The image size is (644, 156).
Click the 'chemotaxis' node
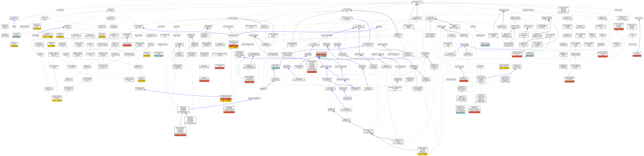[35, 35]
